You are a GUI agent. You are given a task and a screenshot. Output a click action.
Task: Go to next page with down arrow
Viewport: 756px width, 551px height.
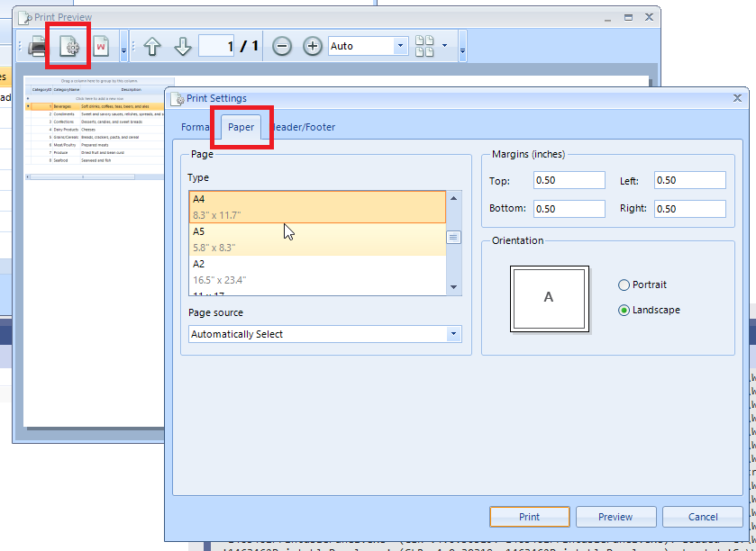[x=183, y=47]
